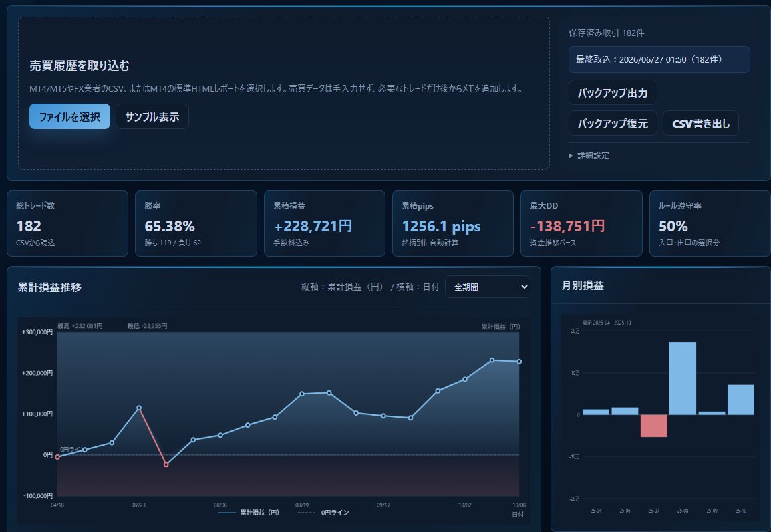The image size is (771, 532).
Task: Click the 勝ち 119 / 負け 62 text
Action: (172, 243)
